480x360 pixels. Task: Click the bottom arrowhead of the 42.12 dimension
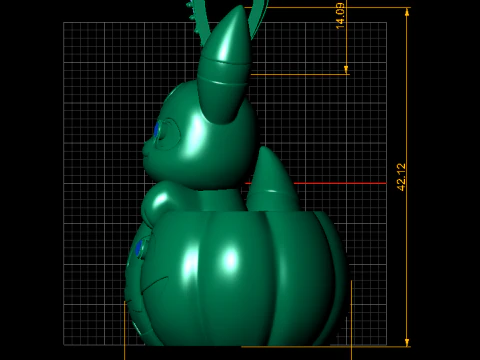coord(407,342)
